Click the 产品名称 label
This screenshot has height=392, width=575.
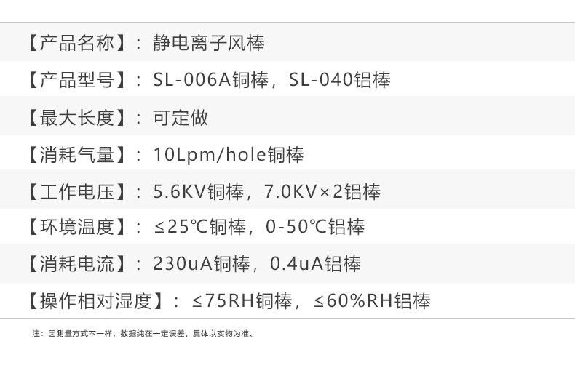click(75, 43)
